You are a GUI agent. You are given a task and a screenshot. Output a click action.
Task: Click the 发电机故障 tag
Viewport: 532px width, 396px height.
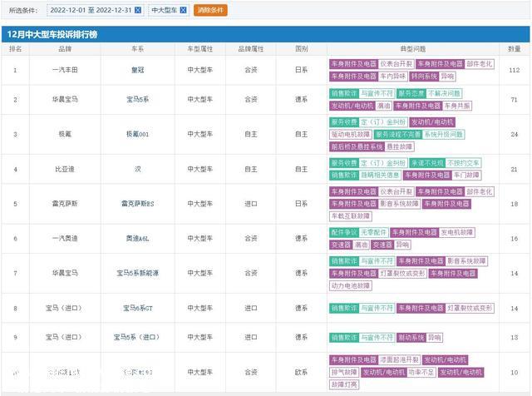point(456,233)
